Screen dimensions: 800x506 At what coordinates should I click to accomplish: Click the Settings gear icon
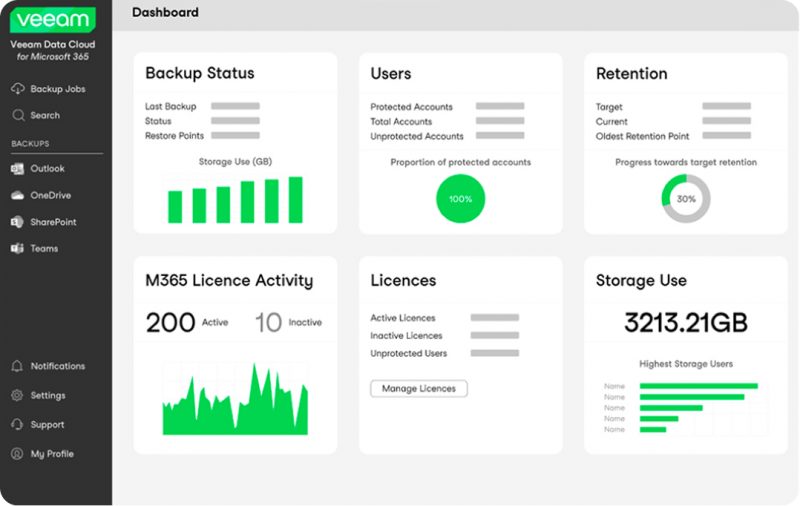click(x=17, y=395)
